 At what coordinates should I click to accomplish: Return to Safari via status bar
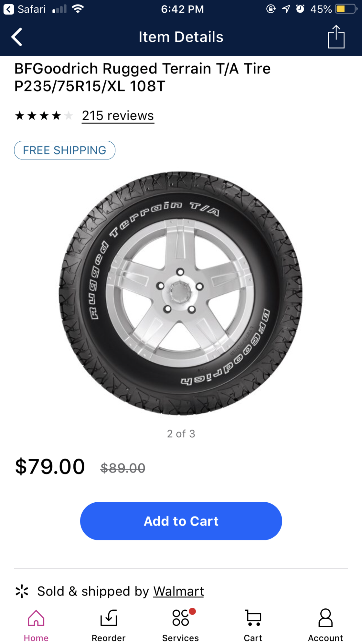[25, 9]
